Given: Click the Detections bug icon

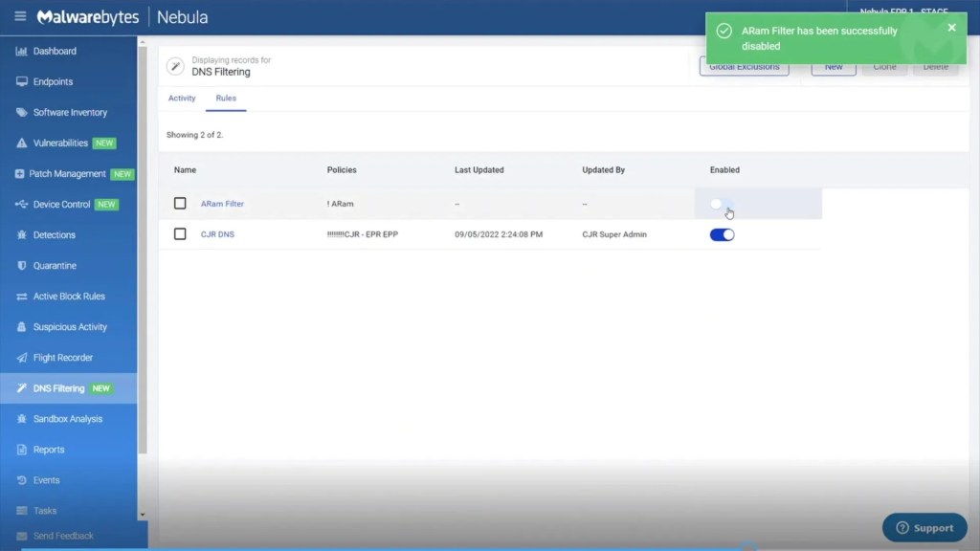Looking at the screenshot, I should click(21, 235).
